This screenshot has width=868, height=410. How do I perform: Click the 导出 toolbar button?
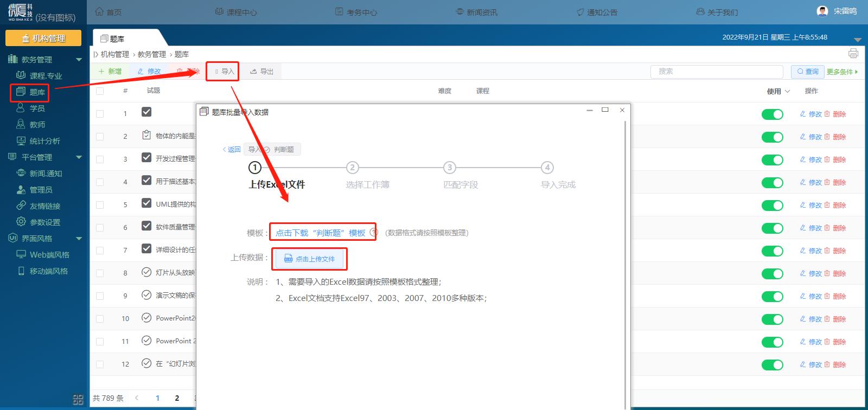[x=261, y=71]
